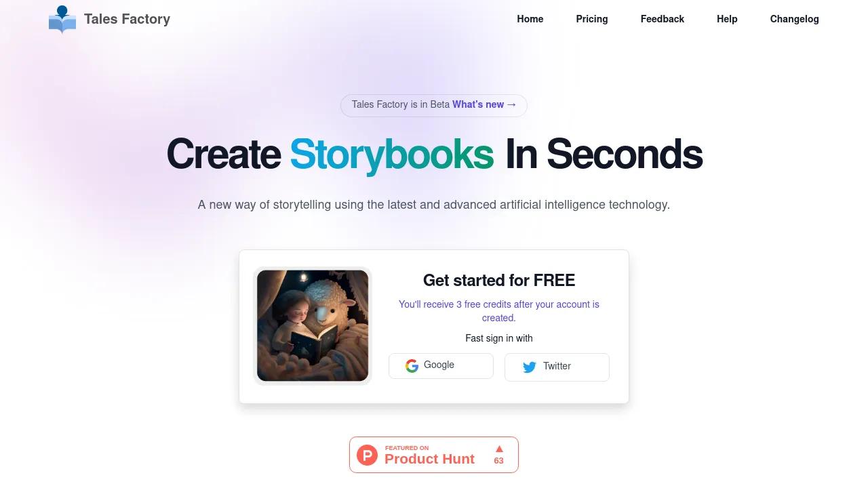This screenshot has height=488, width=868.
Task: Click the arrow after What's new
Action: pos(511,104)
